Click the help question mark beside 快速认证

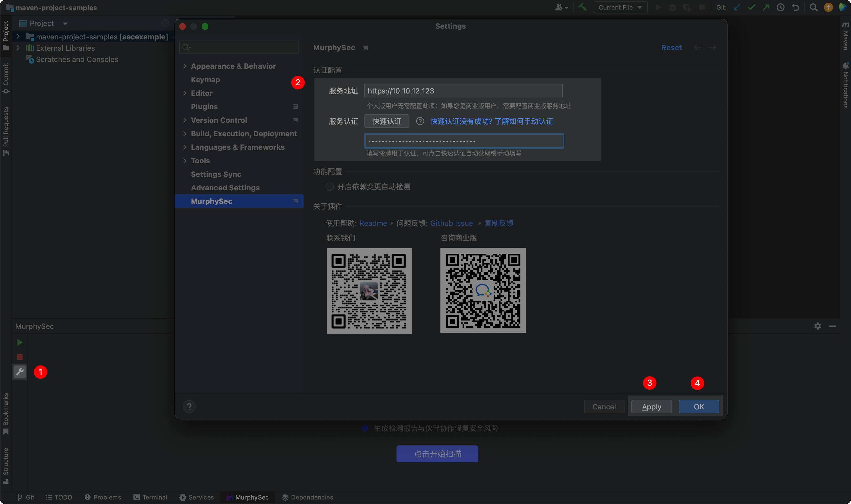420,121
